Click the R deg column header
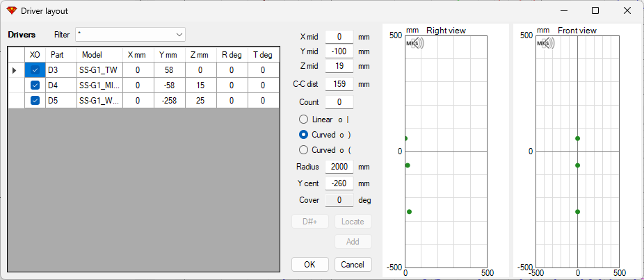Viewport: 644px width, 280px height. (x=232, y=55)
